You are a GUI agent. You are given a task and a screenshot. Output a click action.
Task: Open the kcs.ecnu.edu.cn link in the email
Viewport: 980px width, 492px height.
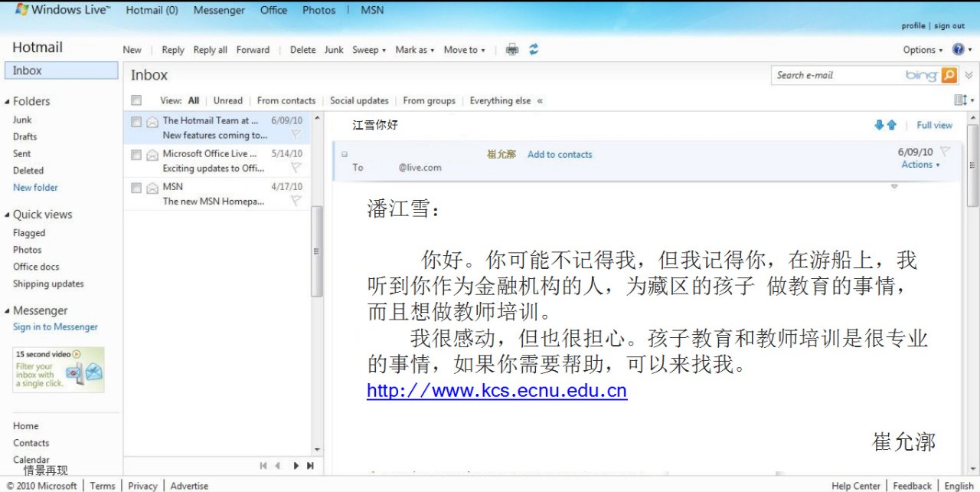click(x=496, y=391)
